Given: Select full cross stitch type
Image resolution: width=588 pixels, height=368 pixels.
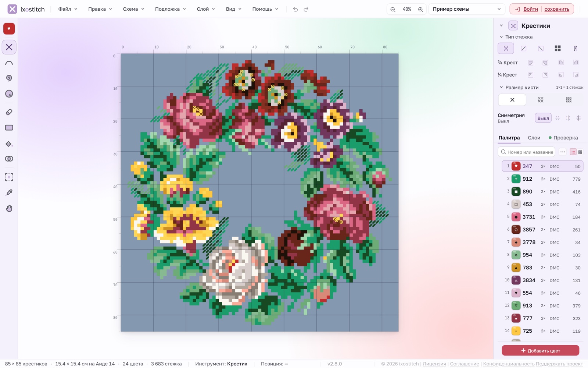Looking at the screenshot, I should point(506,49).
